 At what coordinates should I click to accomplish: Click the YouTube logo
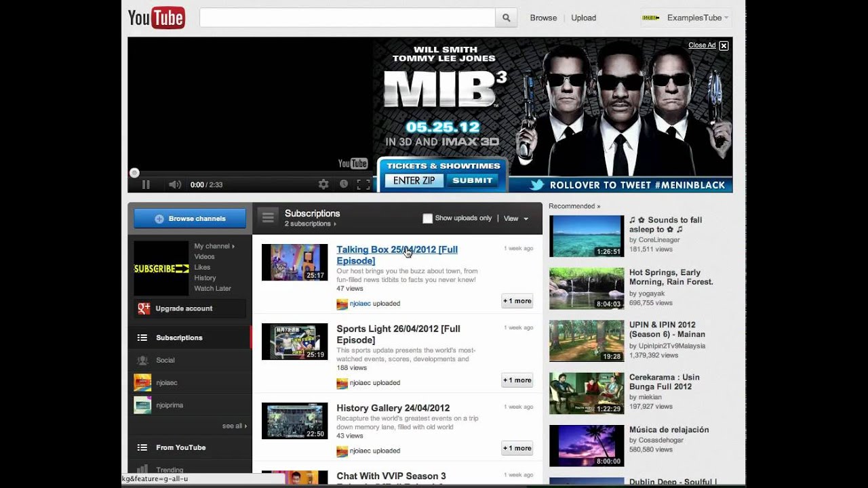point(157,18)
